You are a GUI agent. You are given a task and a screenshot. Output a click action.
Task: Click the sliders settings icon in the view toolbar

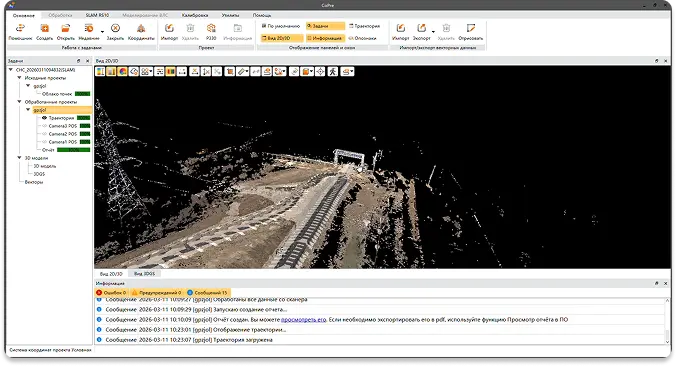[x=160, y=72]
